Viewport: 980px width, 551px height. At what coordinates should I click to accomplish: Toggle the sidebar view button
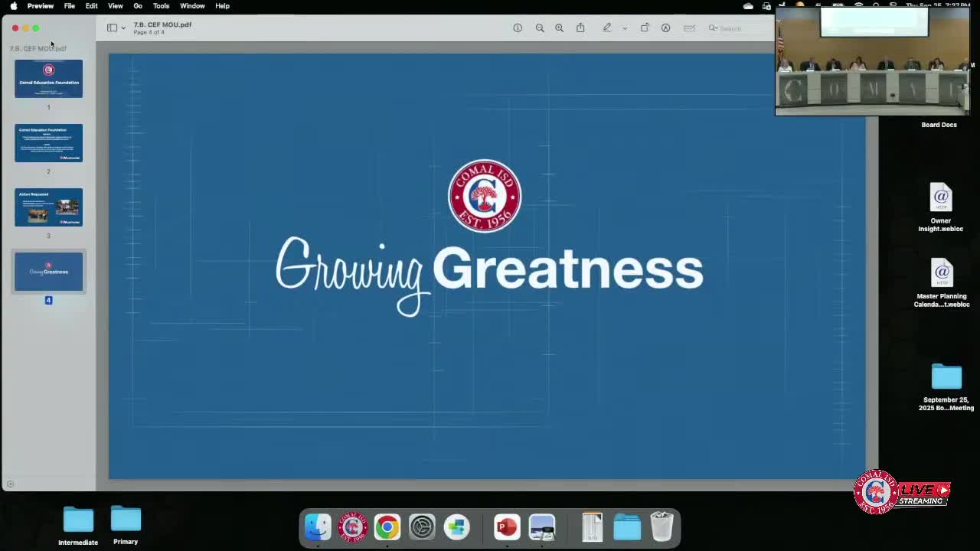tap(112, 28)
